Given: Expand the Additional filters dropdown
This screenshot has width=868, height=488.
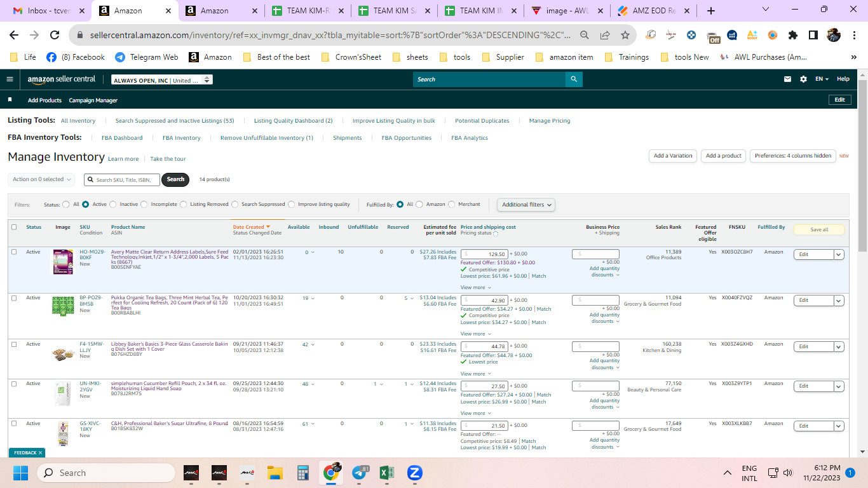Looking at the screenshot, I should click(526, 205).
